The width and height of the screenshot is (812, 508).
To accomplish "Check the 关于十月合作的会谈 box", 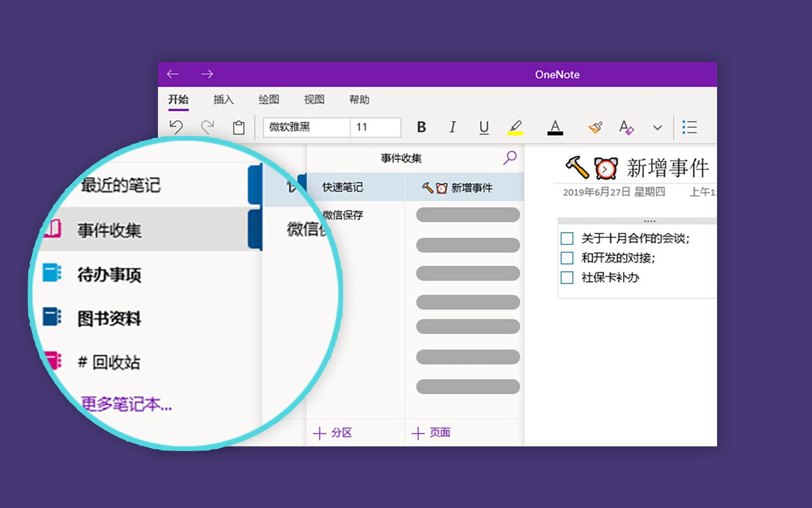I will point(567,238).
